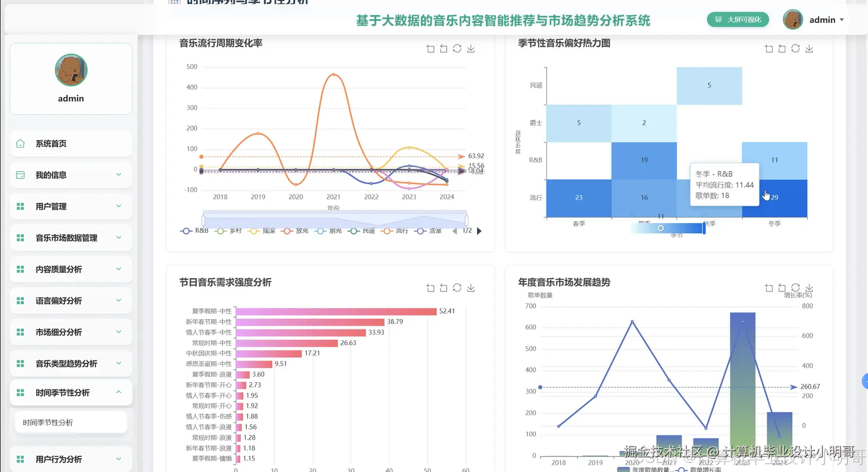Download 季节性音乐偏好热力图 as image
Viewport: 868px width, 472px height.
pos(809,49)
